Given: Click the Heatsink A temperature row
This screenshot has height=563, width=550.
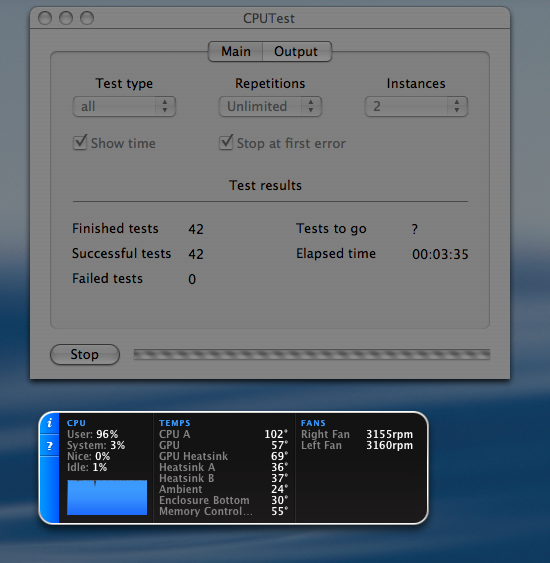Looking at the screenshot, I should [223, 467].
